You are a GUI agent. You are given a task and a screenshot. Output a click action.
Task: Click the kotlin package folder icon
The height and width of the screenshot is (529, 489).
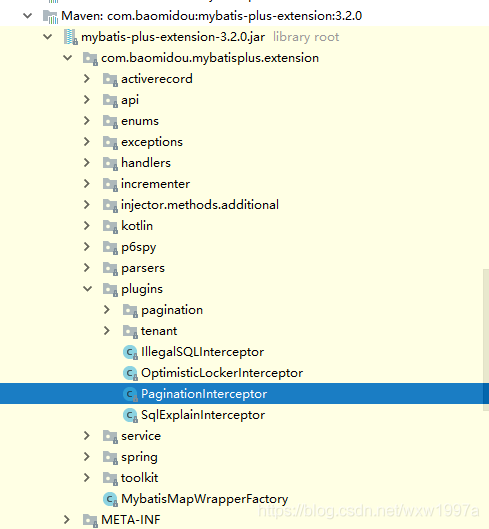(x=110, y=226)
